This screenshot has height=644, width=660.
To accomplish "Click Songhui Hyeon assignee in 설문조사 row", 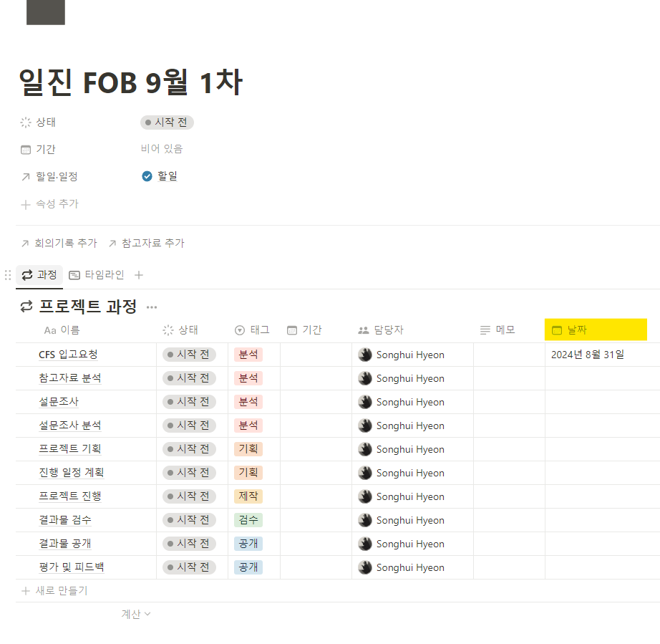I will tap(402, 402).
